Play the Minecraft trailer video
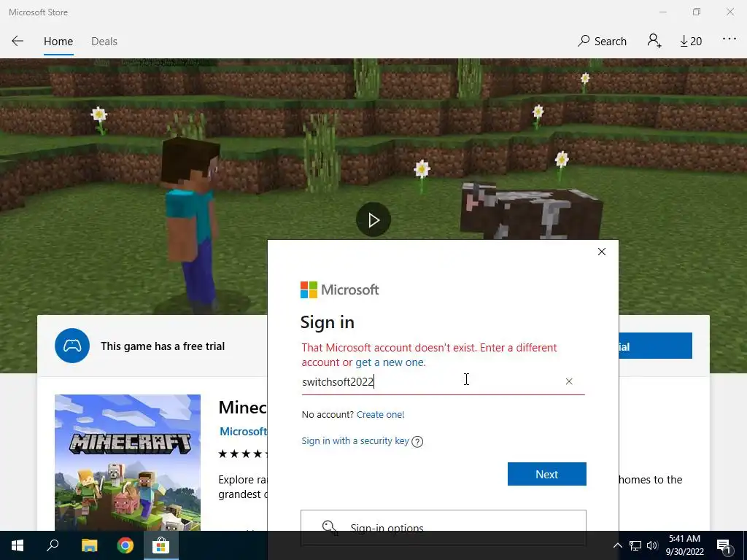 (x=373, y=219)
